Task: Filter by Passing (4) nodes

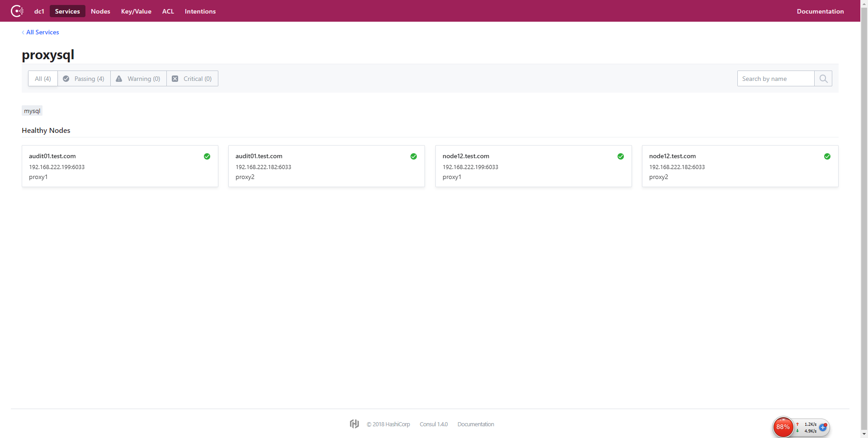Action: (x=84, y=79)
